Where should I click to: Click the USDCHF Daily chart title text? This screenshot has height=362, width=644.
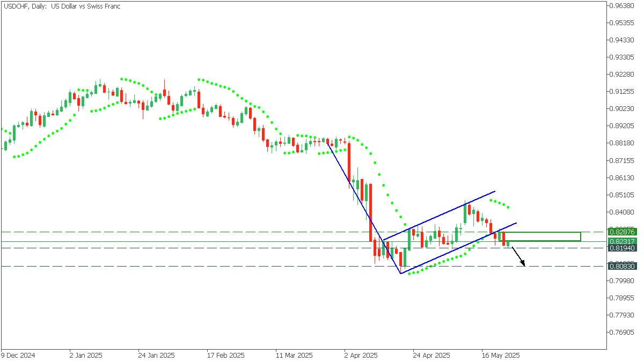[x=62, y=6]
